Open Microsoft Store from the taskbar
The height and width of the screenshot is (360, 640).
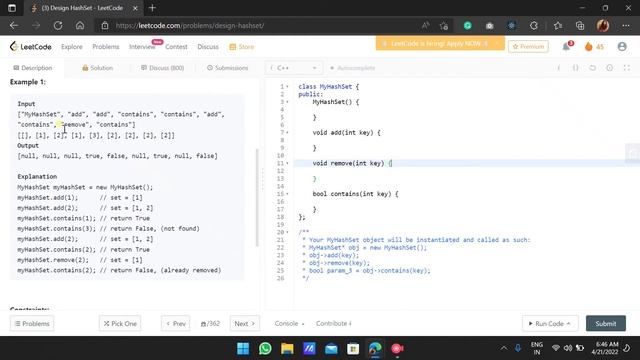click(x=353, y=348)
